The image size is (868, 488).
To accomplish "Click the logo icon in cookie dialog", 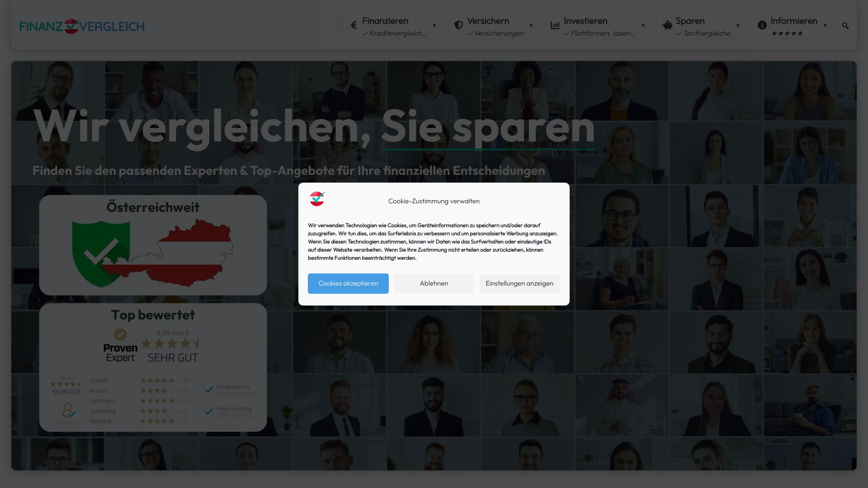I will (317, 199).
